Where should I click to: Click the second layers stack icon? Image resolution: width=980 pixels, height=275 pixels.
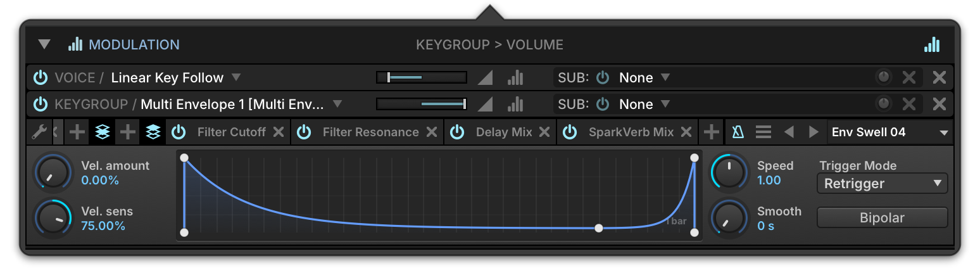coord(153,132)
